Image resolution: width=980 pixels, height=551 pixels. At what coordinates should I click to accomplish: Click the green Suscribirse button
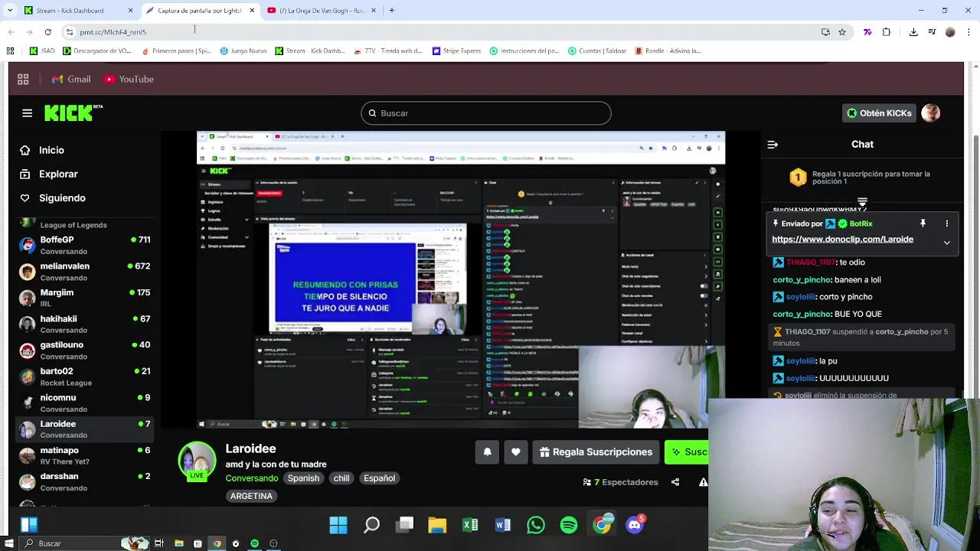point(687,452)
